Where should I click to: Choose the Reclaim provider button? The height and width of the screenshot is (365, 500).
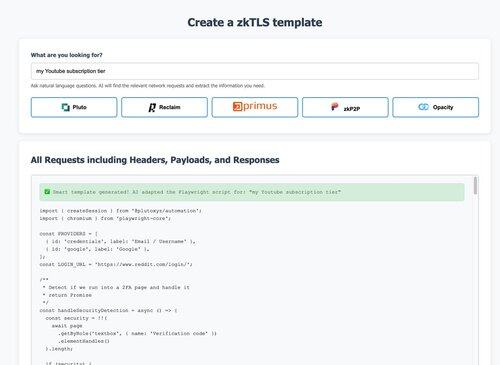[x=164, y=107]
